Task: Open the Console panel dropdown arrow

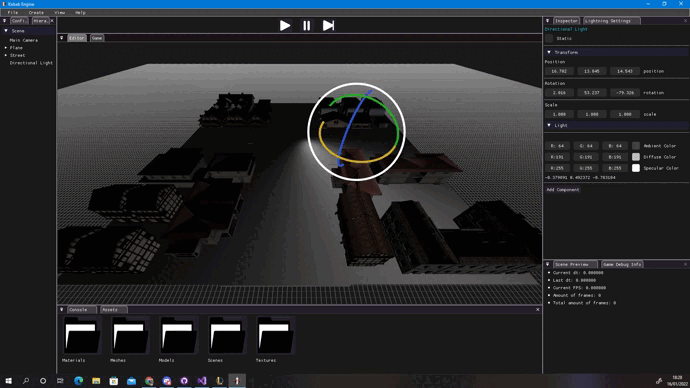Action: pyautogui.click(x=62, y=310)
